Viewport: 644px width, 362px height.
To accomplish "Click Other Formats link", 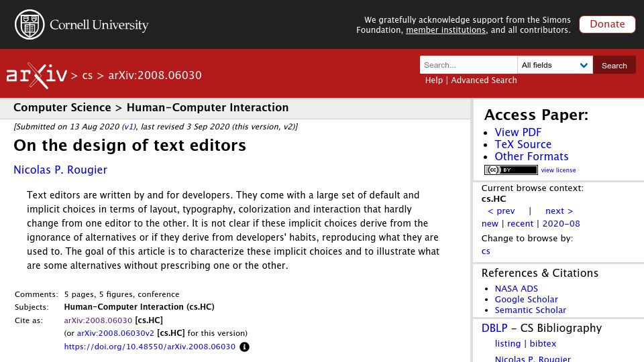I will click(x=531, y=156).
